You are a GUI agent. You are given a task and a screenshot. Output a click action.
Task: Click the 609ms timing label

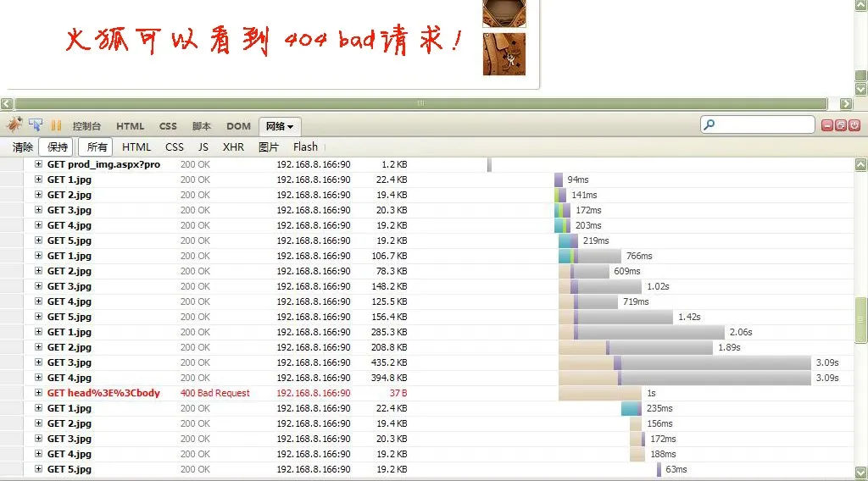[626, 272]
